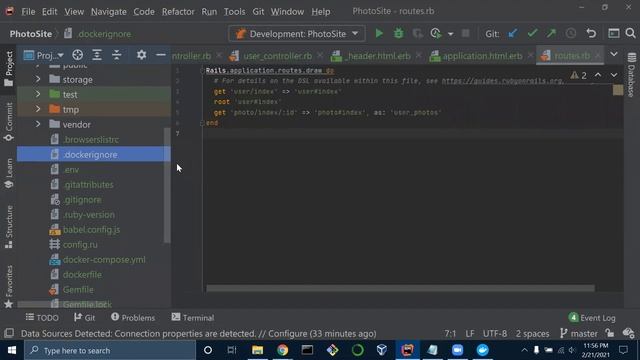Click the warnings count indicator showing 2
Image resolution: width=640 pixels, height=360 pixels.
(579, 75)
